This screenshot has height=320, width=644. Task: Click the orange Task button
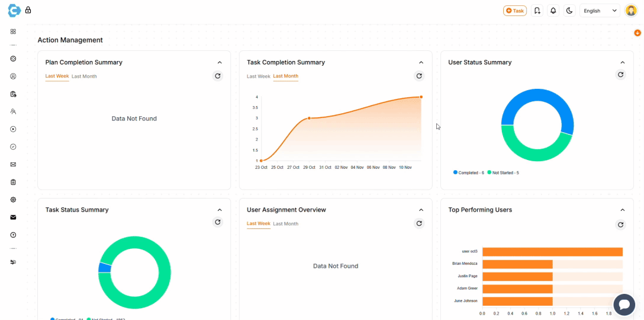pos(514,11)
